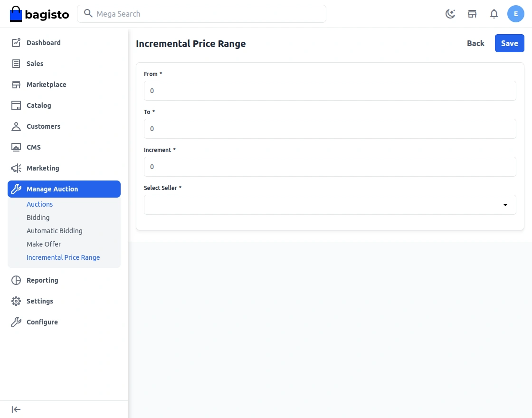Open notifications via the bell icon
This screenshot has width=532, height=418.
pos(494,14)
